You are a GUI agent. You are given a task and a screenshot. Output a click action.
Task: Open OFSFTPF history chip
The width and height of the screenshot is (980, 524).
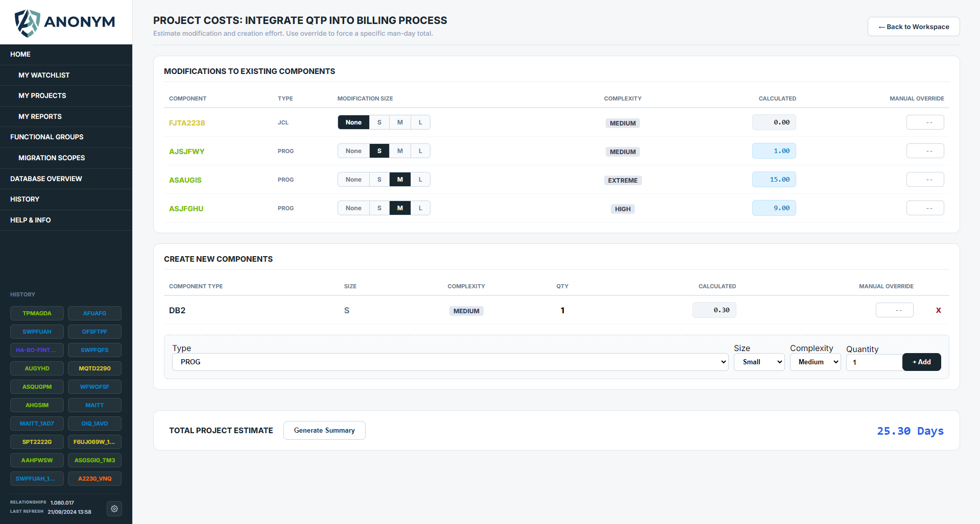[94, 332]
